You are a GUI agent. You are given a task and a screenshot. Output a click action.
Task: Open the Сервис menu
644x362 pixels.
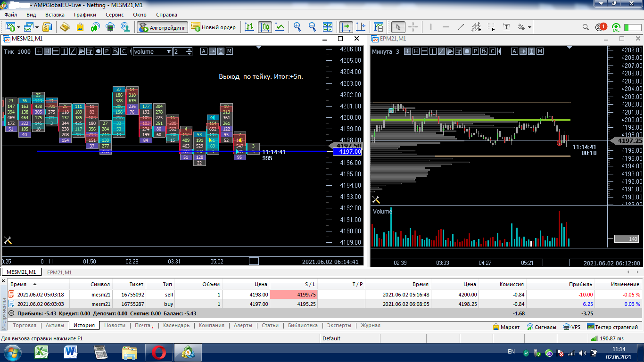(115, 15)
